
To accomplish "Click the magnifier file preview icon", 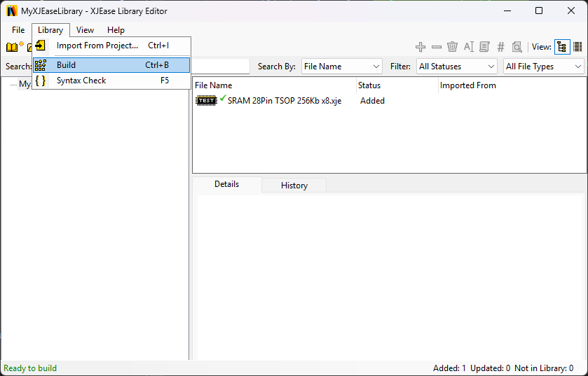I will [517, 47].
